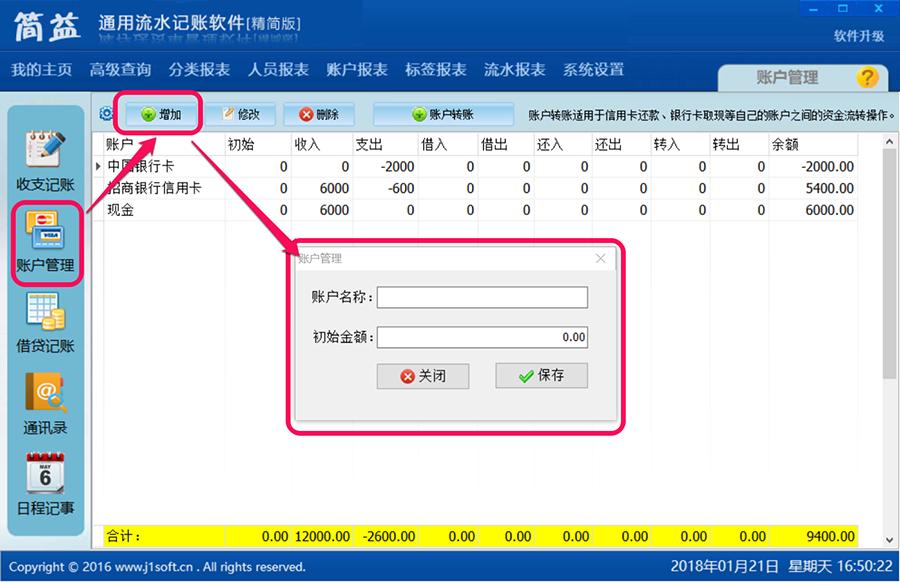The image size is (900, 582).
Task: Open the 借贷记账 sidebar icon
Action: pos(45,323)
